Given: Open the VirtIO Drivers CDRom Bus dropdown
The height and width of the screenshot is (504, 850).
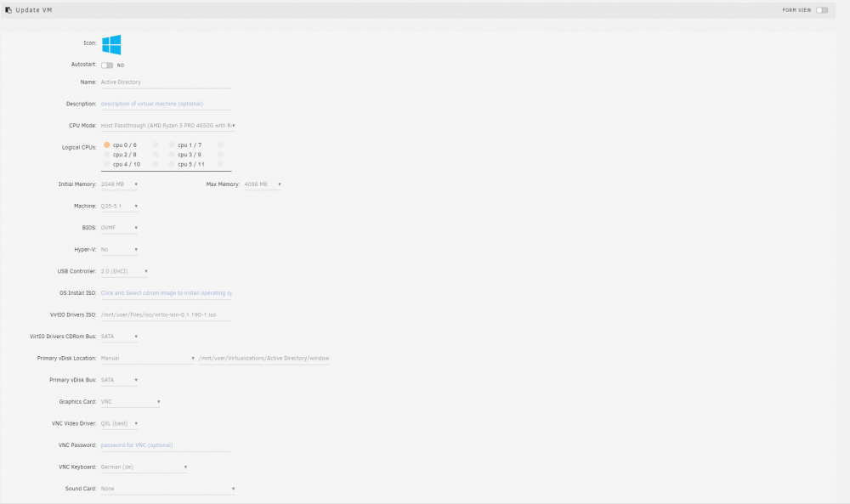Looking at the screenshot, I should tap(119, 336).
